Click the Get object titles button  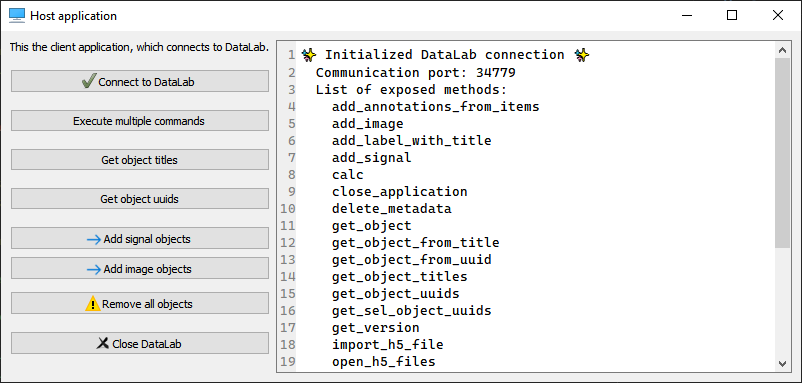(x=140, y=160)
